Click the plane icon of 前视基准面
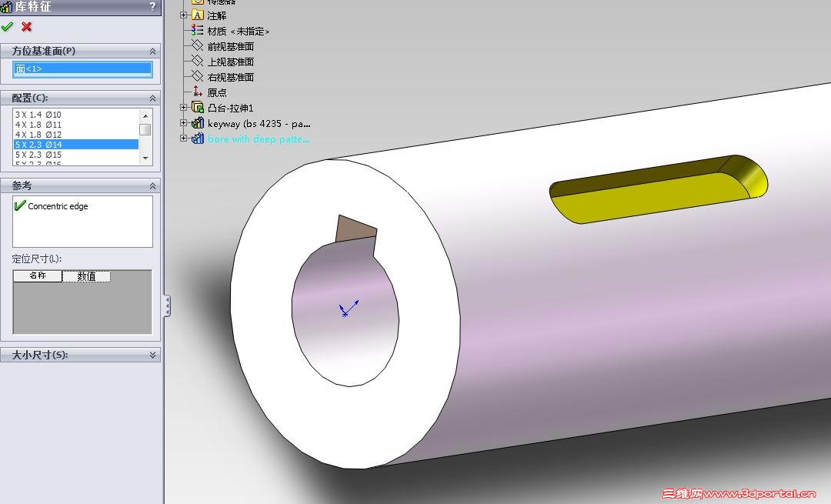The height and width of the screenshot is (504, 831). click(197, 45)
